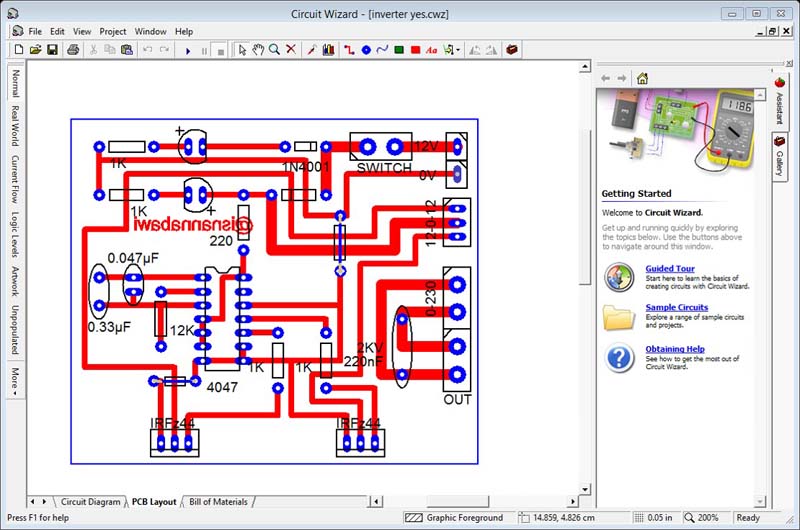Click the Copy icon in toolbar
Viewport: 800px width, 530px height.
click(110, 49)
